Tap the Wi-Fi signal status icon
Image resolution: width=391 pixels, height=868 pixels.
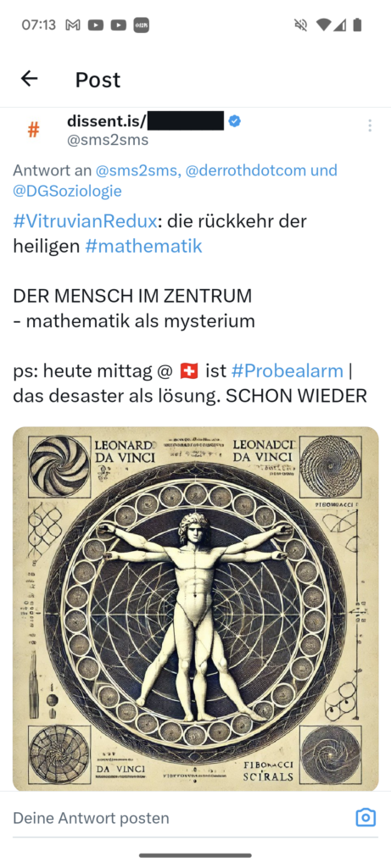[323, 25]
